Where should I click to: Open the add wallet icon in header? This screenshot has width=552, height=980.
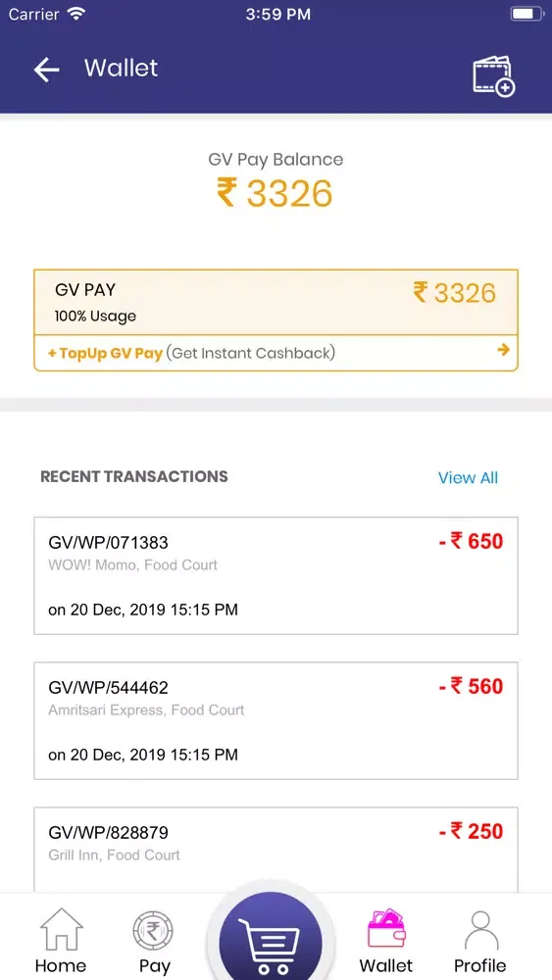pos(493,76)
